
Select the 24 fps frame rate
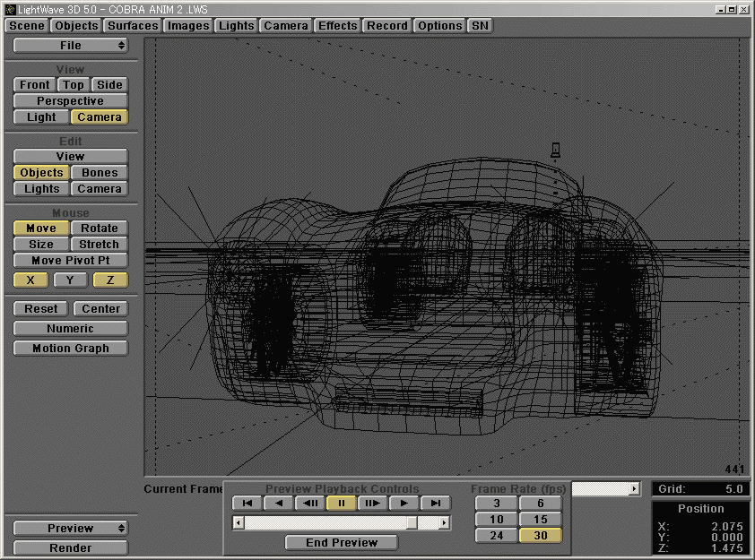496,535
